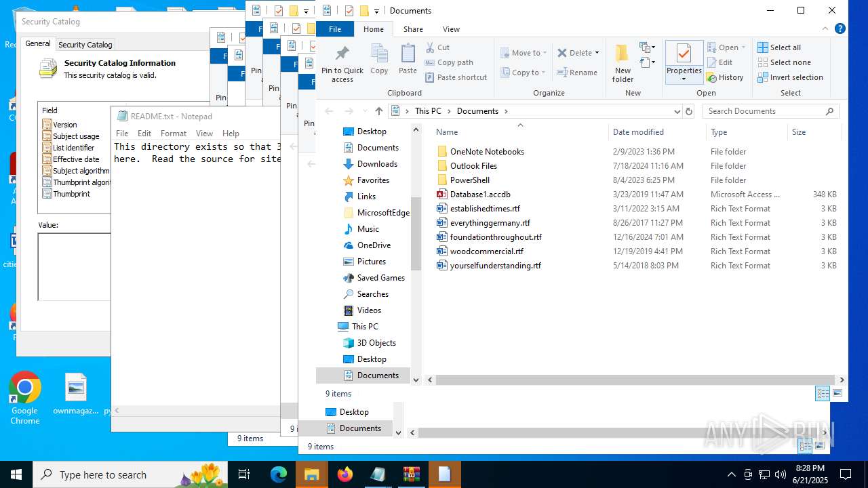The height and width of the screenshot is (488, 868).
Task: Open Security Catalog tab in dialog
Action: click(85, 44)
